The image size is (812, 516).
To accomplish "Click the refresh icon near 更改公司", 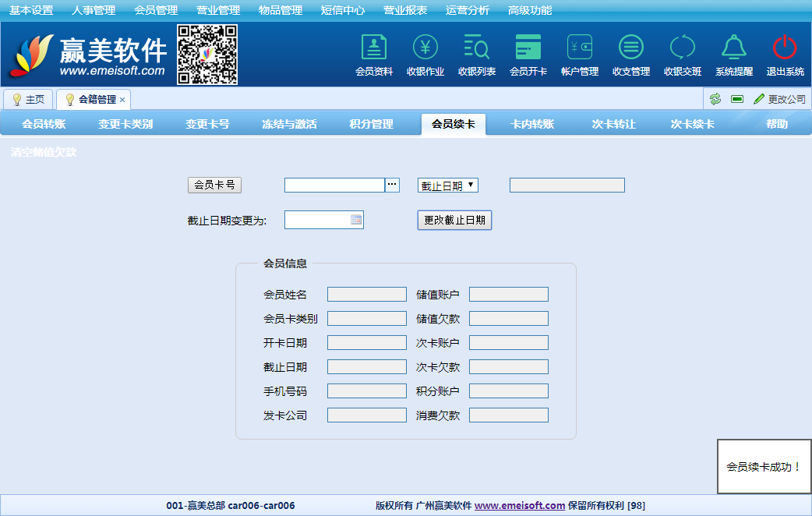I will pyautogui.click(x=716, y=99).
